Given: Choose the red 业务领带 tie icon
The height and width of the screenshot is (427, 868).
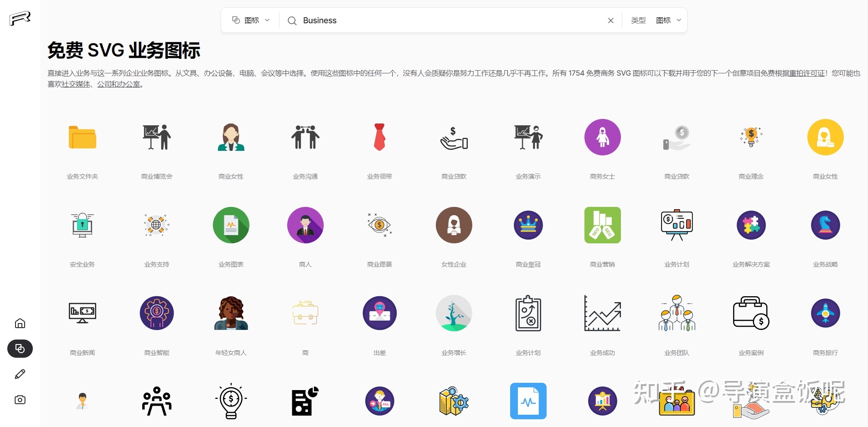Looking at the screenshot, I should coord(380,137).
